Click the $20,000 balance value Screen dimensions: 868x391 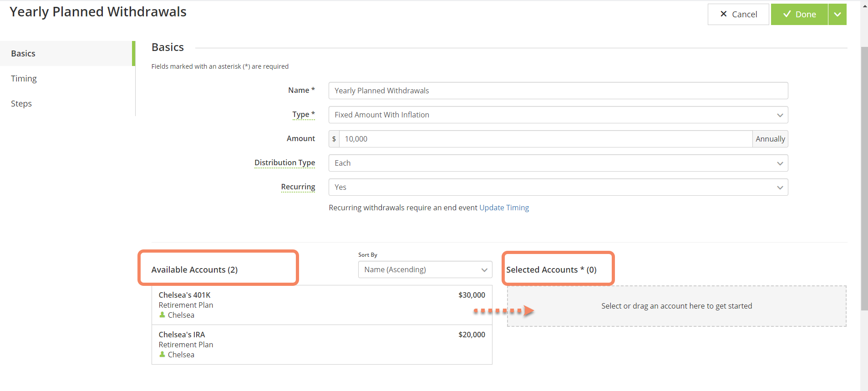click(472, 335)
